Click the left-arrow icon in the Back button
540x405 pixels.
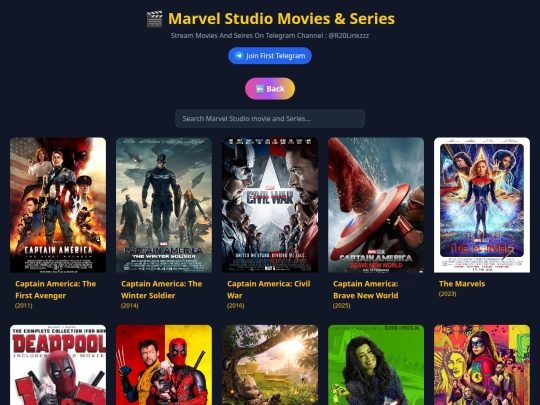click(260, 89)
